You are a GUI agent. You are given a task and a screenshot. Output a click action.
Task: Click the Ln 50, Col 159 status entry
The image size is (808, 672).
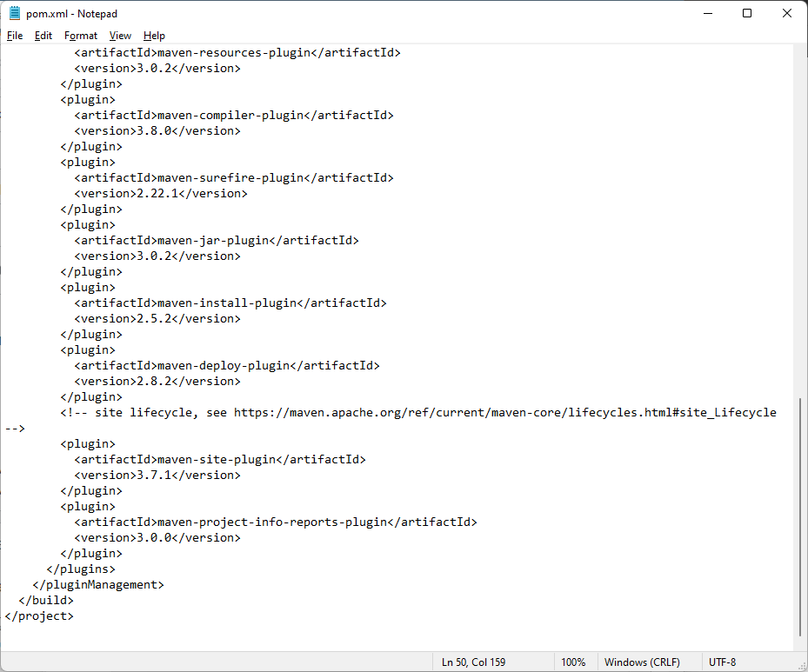click(473, 662)
